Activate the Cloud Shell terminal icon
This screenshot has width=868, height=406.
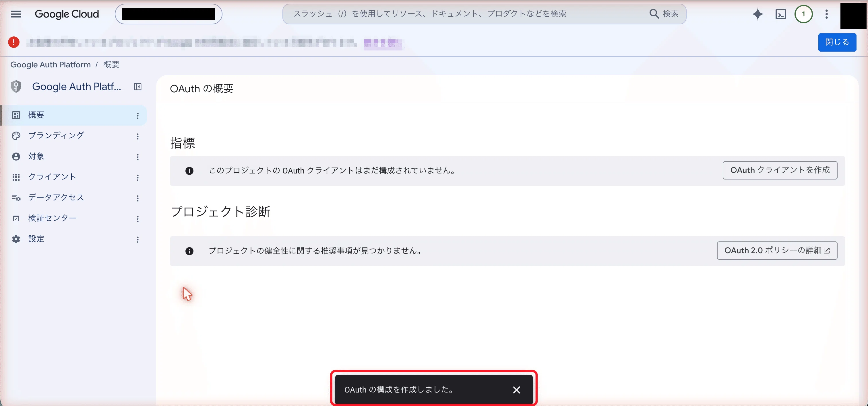[781, 14]
